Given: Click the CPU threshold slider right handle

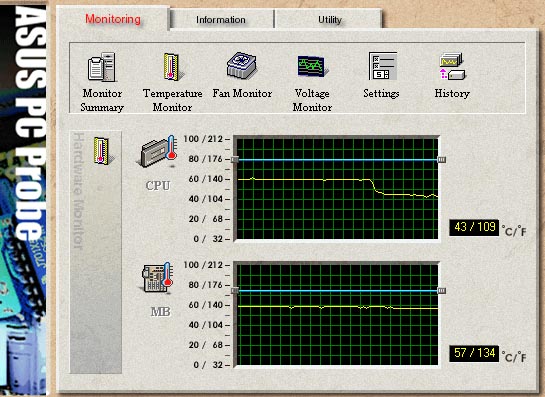Looking at the screenshot, I should coord(441,160).
